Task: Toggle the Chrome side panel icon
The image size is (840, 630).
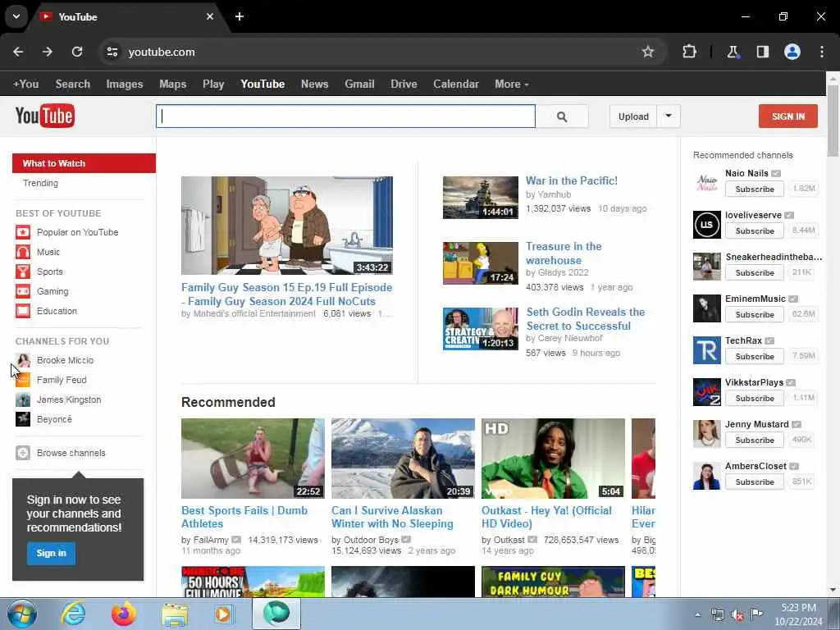Action: tap(762, 52)
